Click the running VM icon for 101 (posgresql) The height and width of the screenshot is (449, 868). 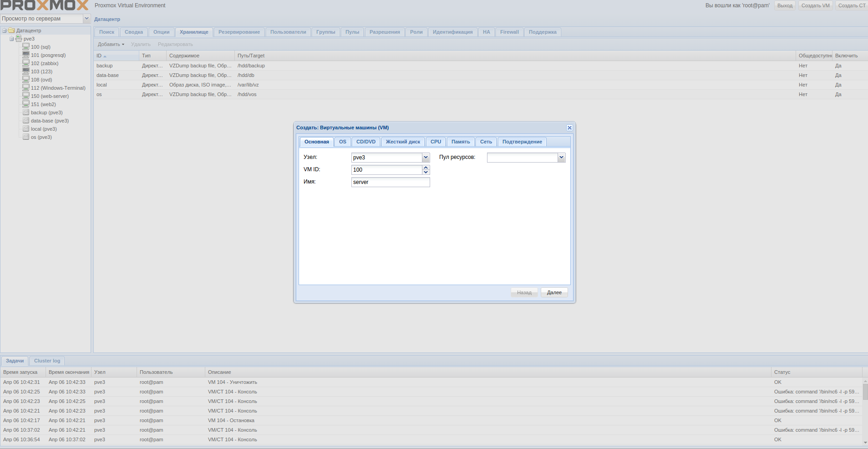point(26,55)
